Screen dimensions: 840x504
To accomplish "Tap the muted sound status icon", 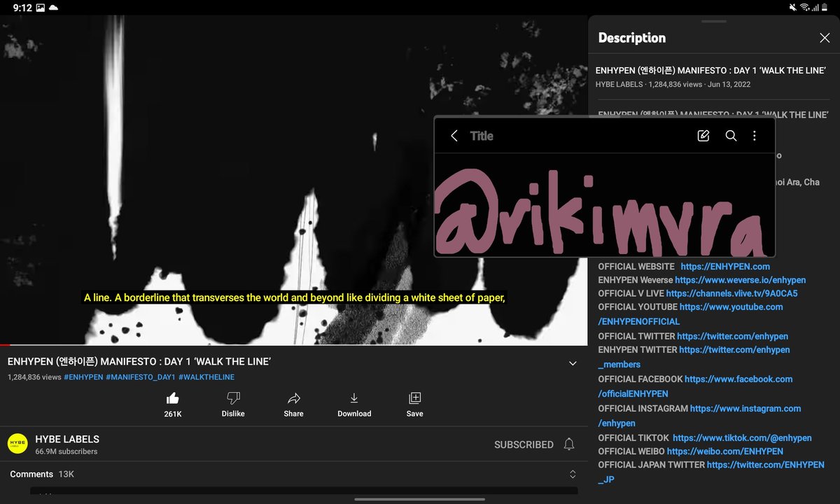I will coord(793,7).
